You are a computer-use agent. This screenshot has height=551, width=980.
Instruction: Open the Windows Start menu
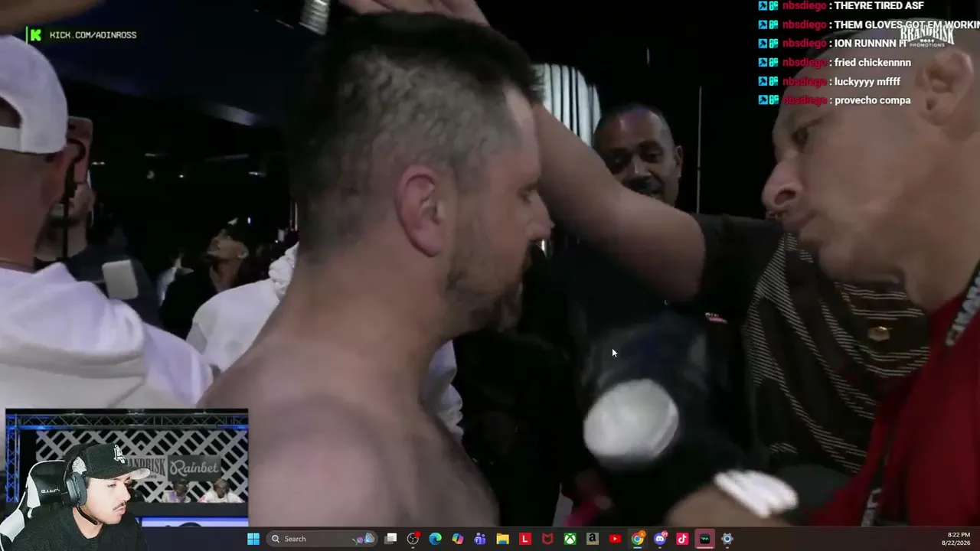click(x=253, y=539)
